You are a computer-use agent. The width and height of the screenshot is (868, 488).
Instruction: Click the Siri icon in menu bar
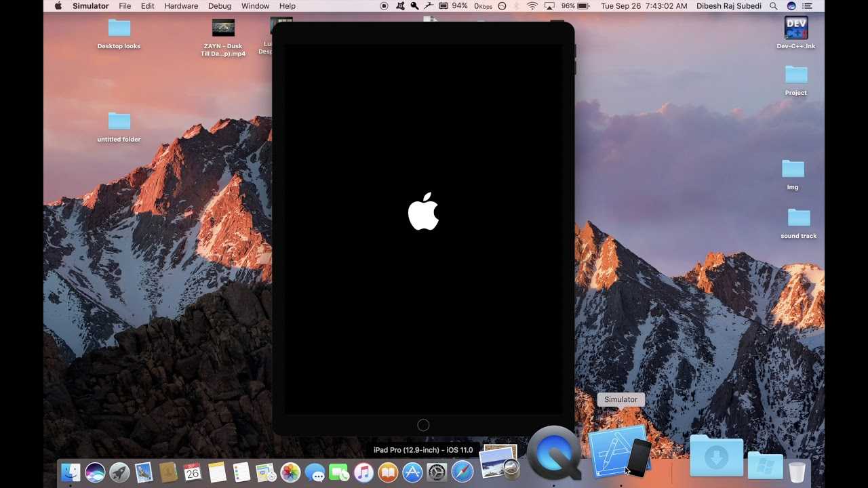tap(791, 6)
